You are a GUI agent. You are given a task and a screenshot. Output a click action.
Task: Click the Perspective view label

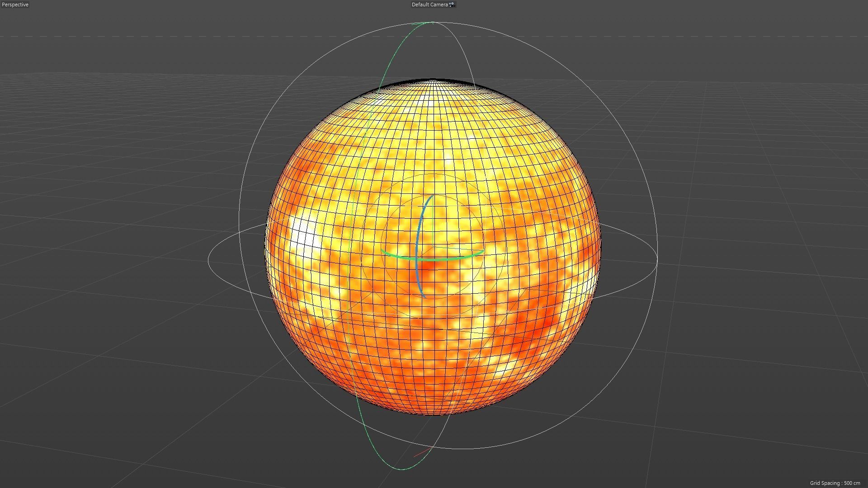pos(15,5)
